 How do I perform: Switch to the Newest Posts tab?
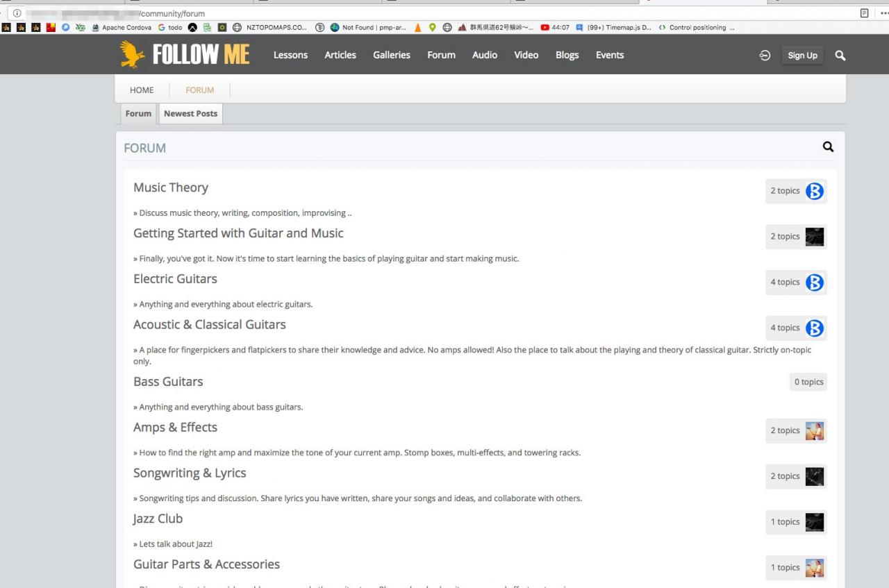[190, 114]
